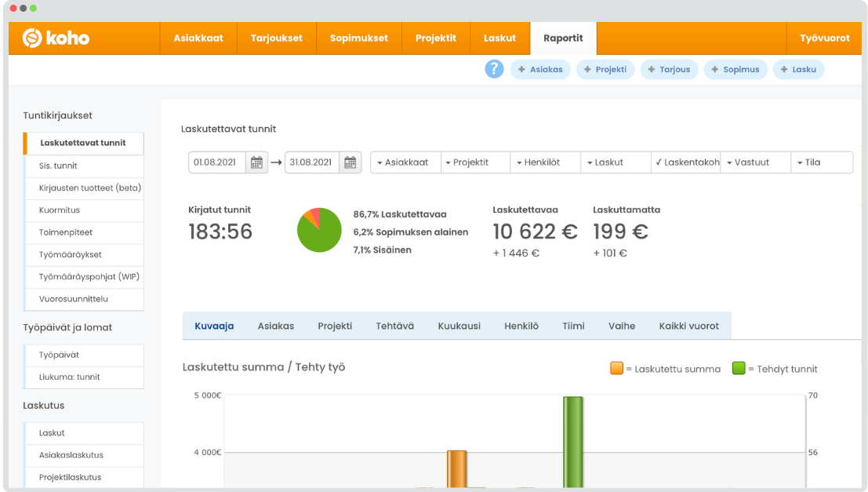Switch to Henkilö report tab
Screen dimensions: 868x492
[x=521, y=326]
